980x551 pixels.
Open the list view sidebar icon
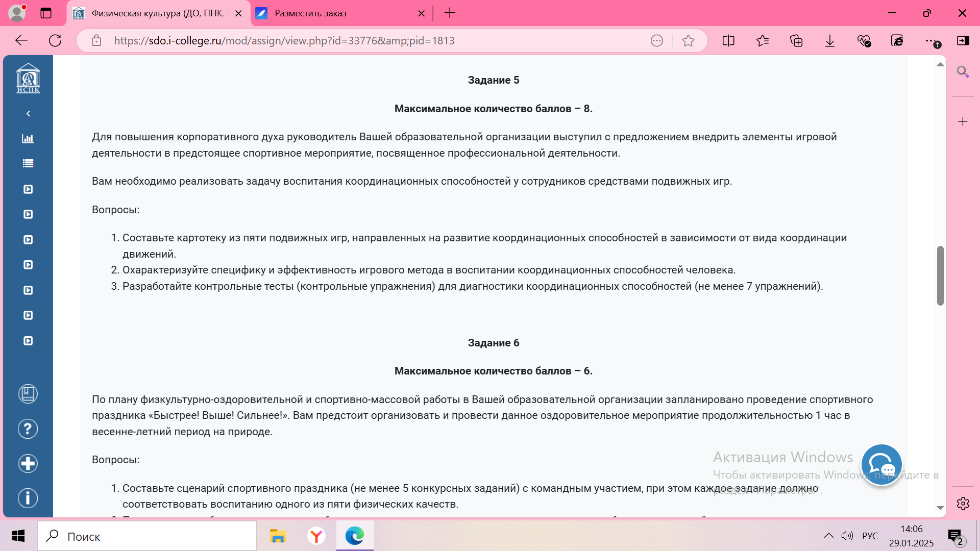point(28,164)
